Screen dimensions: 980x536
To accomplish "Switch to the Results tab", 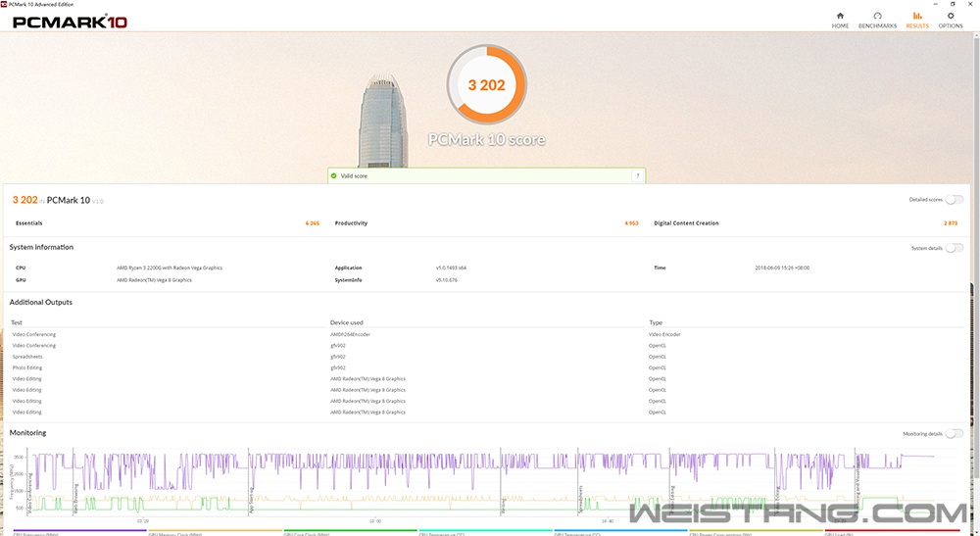I will 917,20.
